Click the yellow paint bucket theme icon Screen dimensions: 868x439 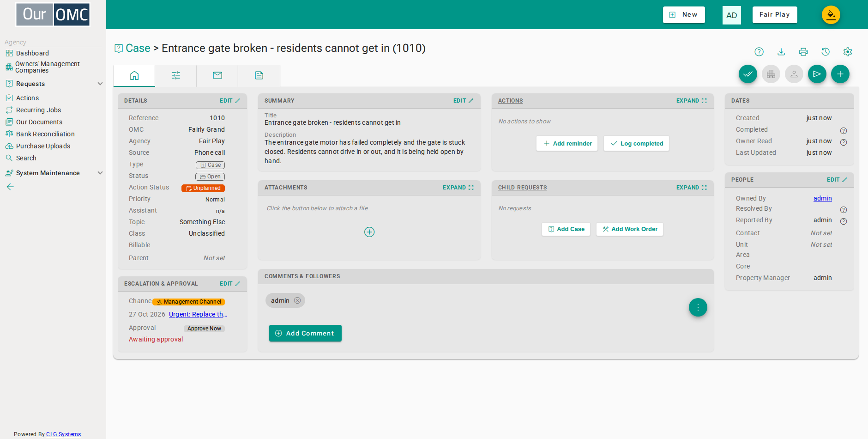831,15
